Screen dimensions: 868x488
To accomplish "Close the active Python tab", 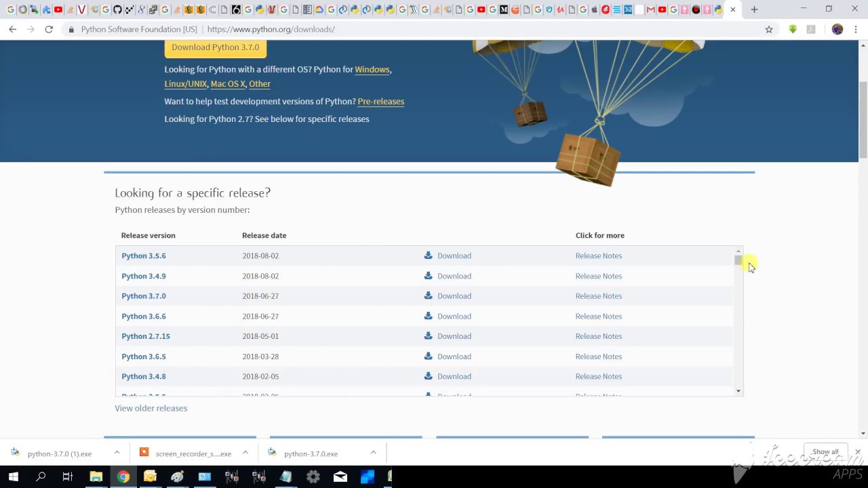I will (732, 9).
